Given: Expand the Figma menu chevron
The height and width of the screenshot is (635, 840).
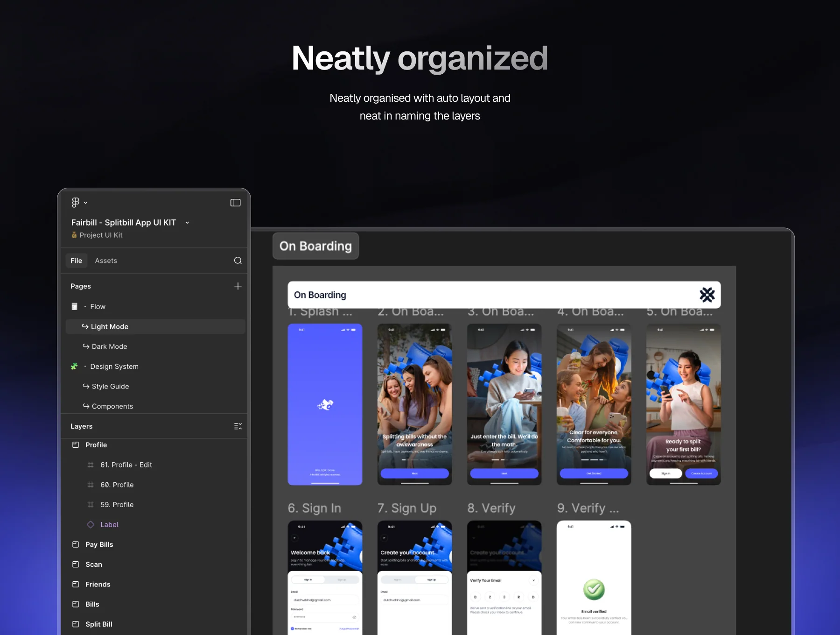Looking at the screenshot, I should point(86,203).
